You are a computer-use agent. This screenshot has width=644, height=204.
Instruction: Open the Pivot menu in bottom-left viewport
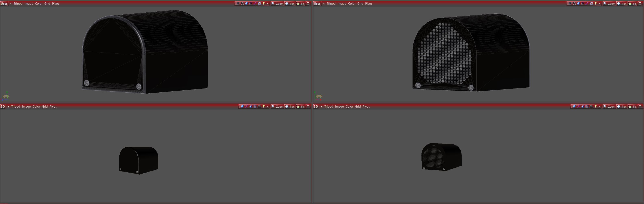[53, 107]
